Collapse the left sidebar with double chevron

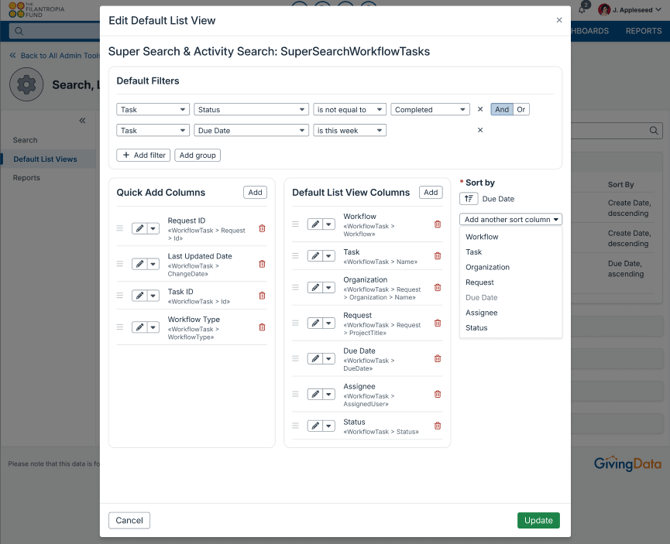pos(82,121)
